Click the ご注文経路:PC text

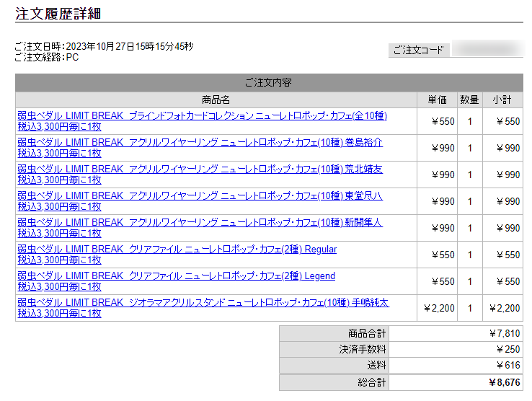[47, 57]
